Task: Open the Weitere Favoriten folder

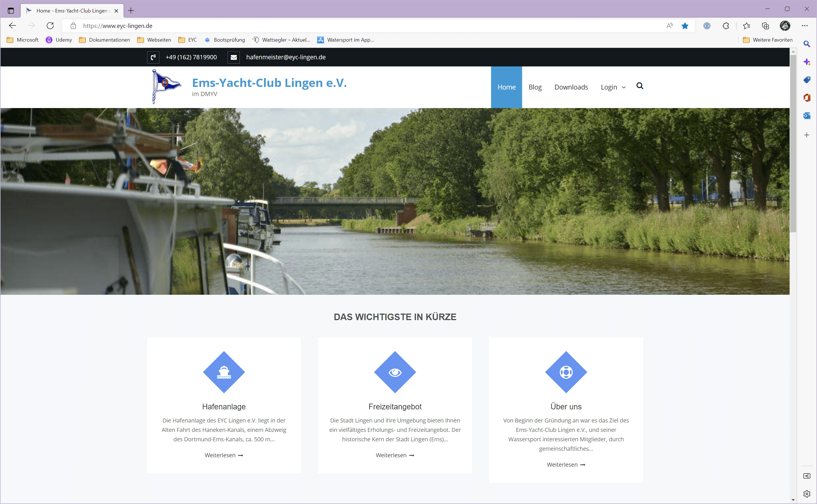Action: pyautogui.click(x=768, y=40)
